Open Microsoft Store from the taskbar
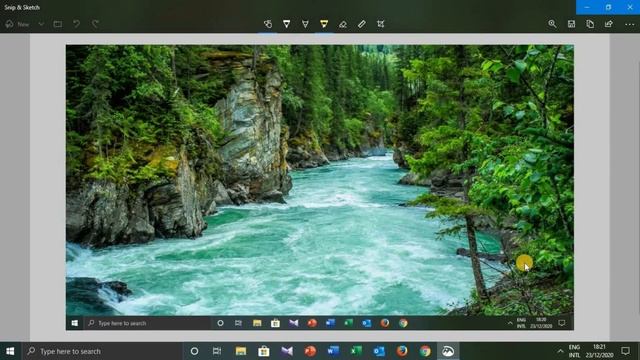Screen dimensions: 640x360 (x=264, y=351)
